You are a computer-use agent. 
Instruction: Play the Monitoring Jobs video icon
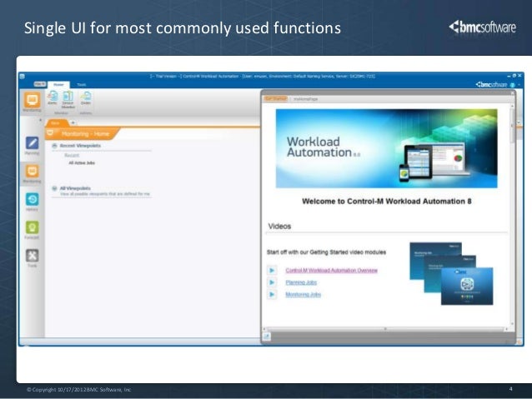[x=272, y=295]
